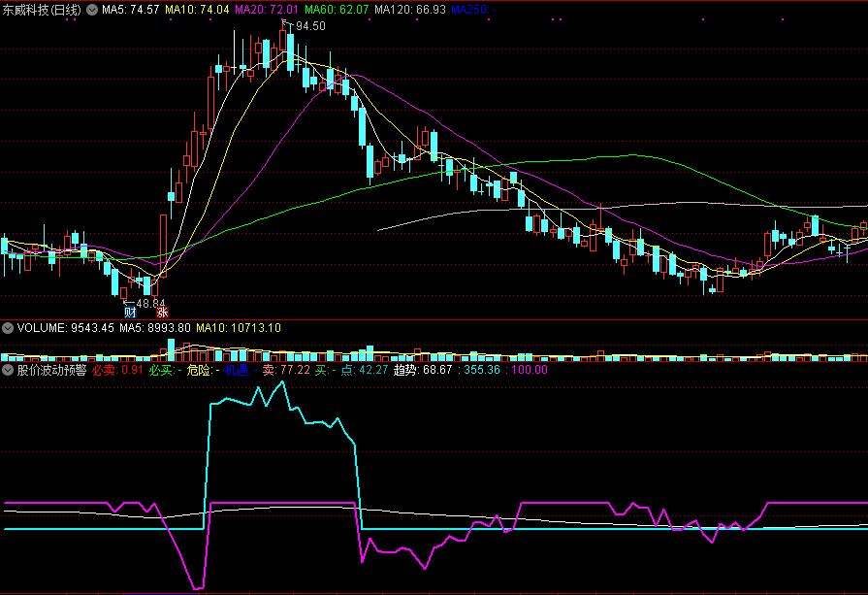Click the MA20: 72.01 label
Image resolution: width=868 pixels, height=595 pixels.
pos(267,10)
